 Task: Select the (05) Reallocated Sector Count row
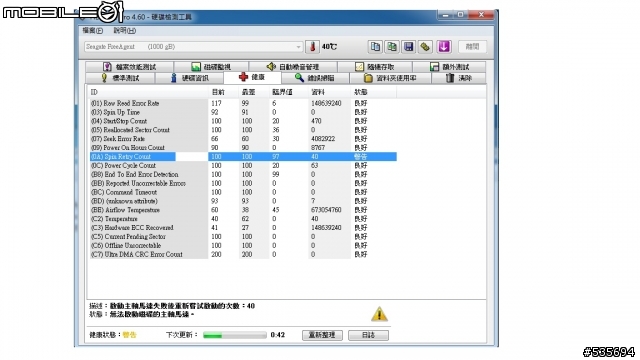click(x=243, y=130)
